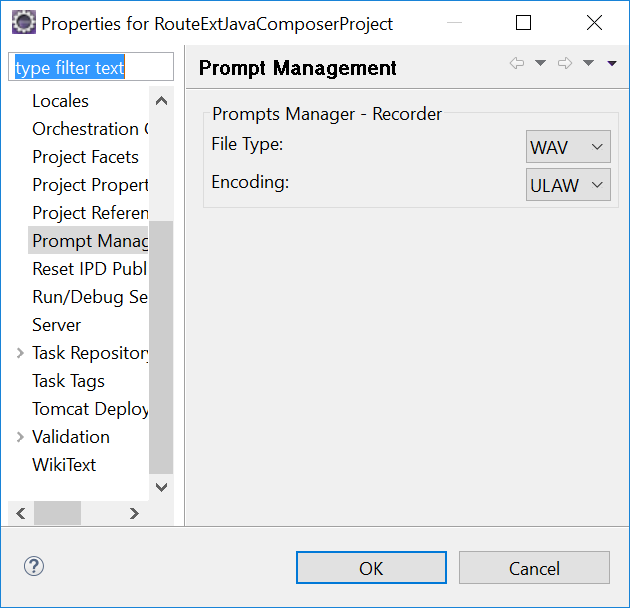Click the Cancel button

(x=534, y=568)
